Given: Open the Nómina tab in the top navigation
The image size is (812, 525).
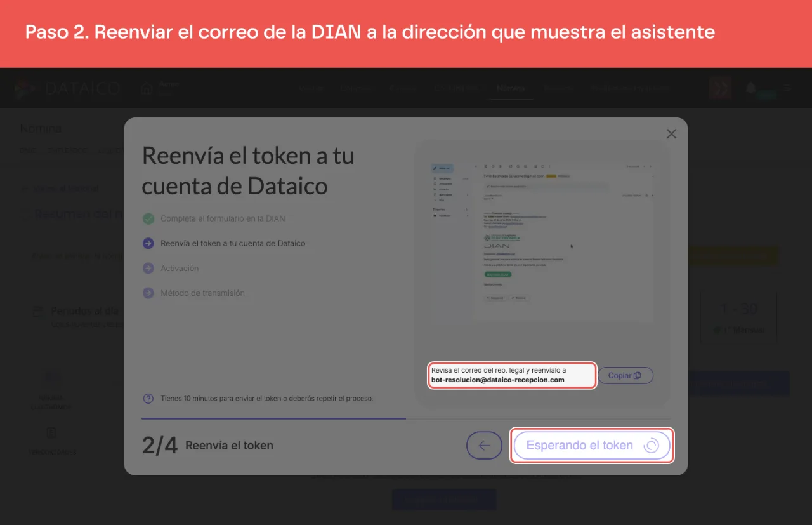Looking at the screenshot, I should (511, 88).
